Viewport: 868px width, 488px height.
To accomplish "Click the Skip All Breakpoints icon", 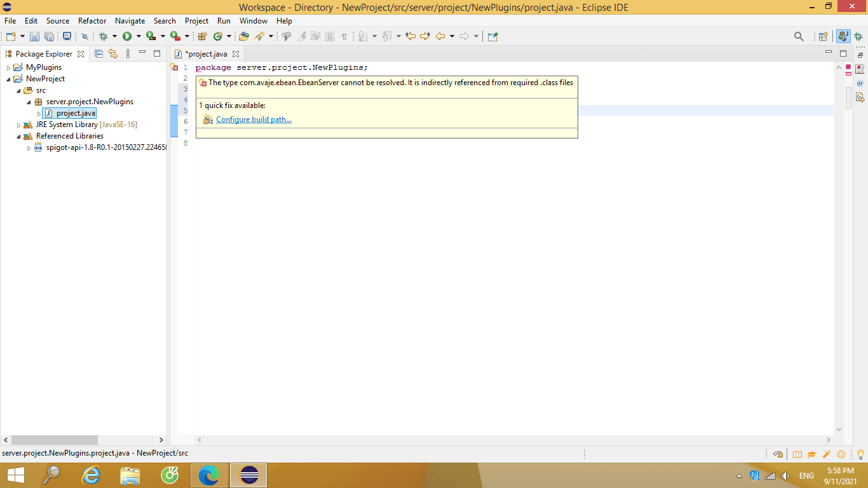I will pos(85,36).
